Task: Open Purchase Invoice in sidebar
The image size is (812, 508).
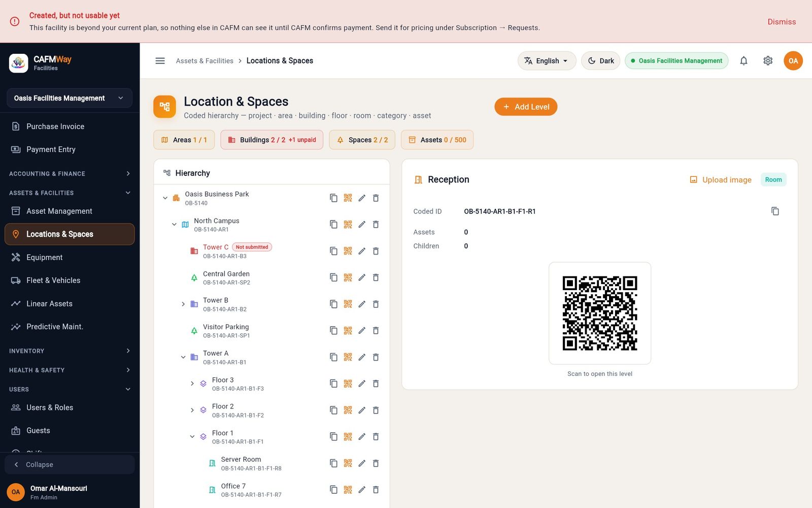Action: tap(70, 126)
